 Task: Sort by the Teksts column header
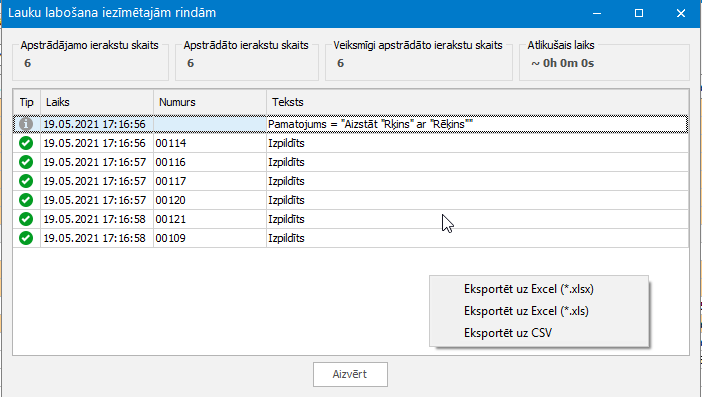pos(477,102)
